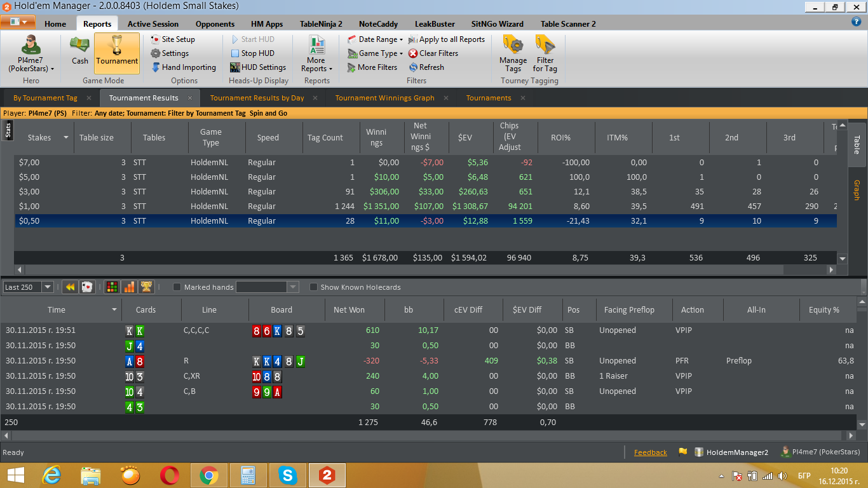The width and height of the screenshot is (868, 488).
Task: Sort results by the ROI% column
Action: [560, 138]
